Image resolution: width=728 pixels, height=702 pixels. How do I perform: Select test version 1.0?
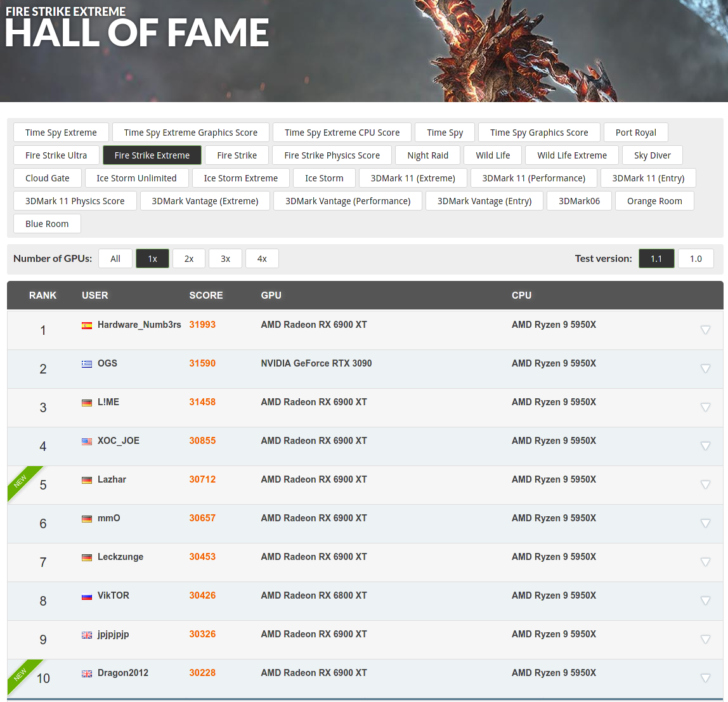[x=696, y=259]
